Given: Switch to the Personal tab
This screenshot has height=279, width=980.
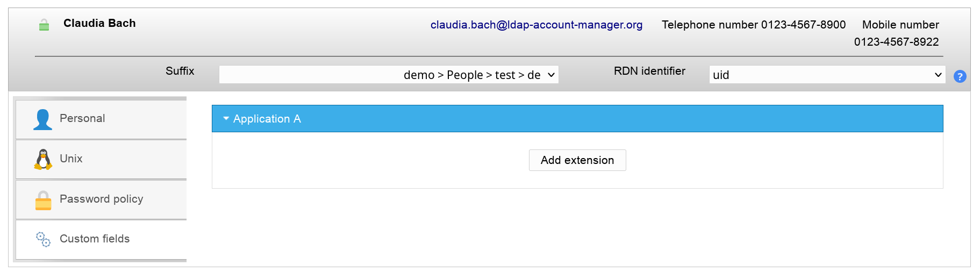Looking at the screenshot, I should 82,118.
